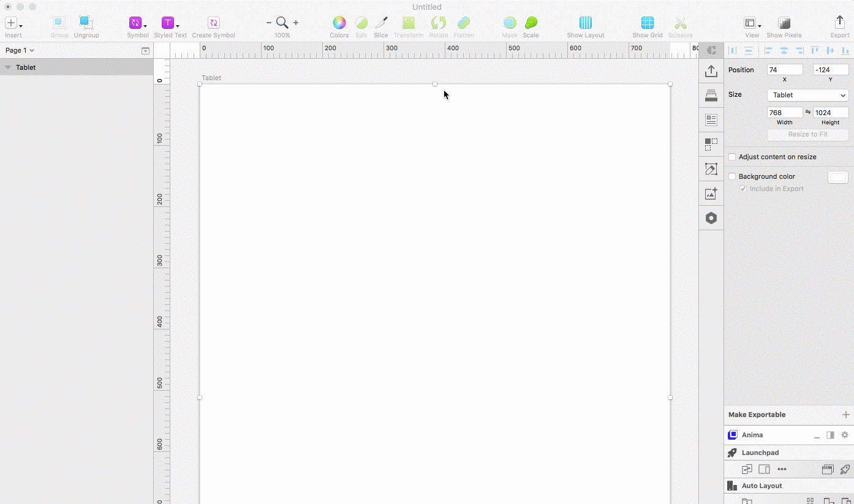Screen dimensions: 854x504
Task: Check the Background color checkbox
Action: coord(732,176)
